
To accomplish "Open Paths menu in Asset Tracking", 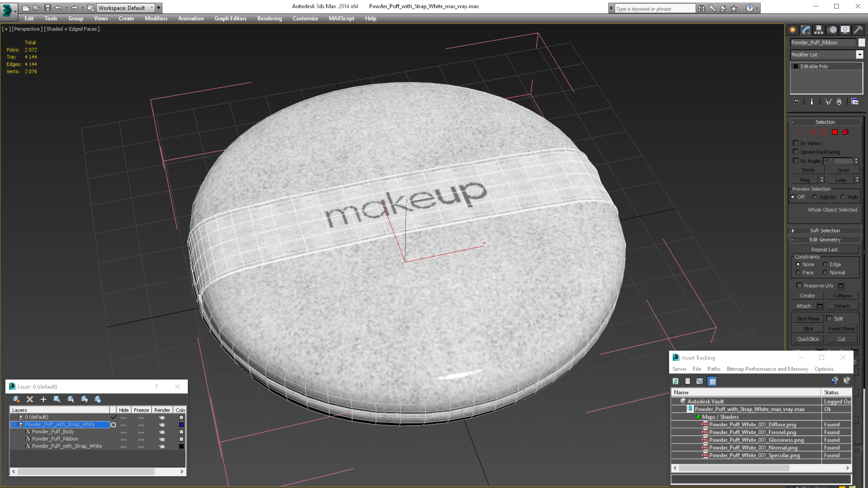I will (714, 369).
